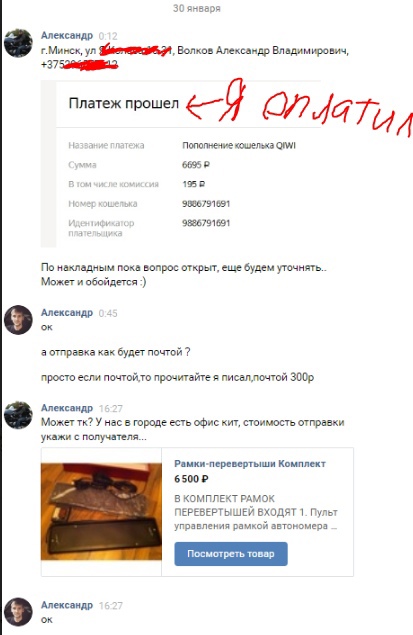
Task: Open Александр's avatar on the 0:12 message
Action: point(18,43)
